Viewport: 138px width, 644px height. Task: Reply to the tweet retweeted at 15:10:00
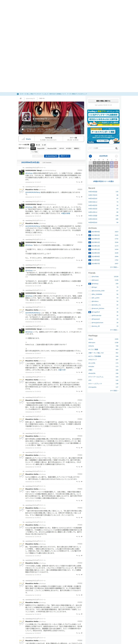(x=77, y=322)
